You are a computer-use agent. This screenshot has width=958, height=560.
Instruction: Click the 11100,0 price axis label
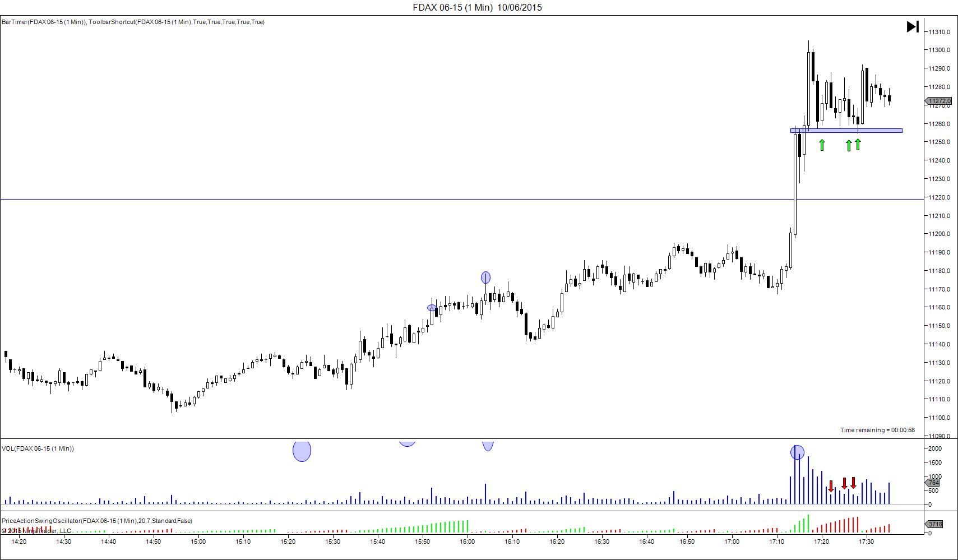tap(939, 418)
